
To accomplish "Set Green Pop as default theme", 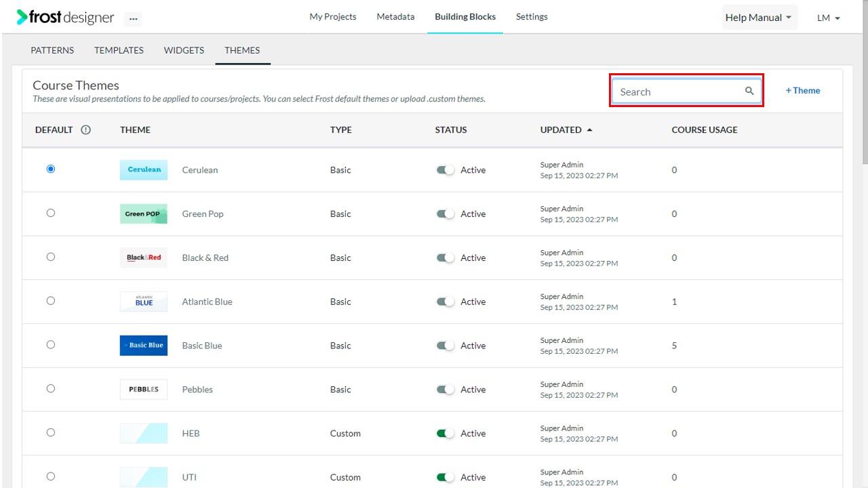I will [51, 213].
